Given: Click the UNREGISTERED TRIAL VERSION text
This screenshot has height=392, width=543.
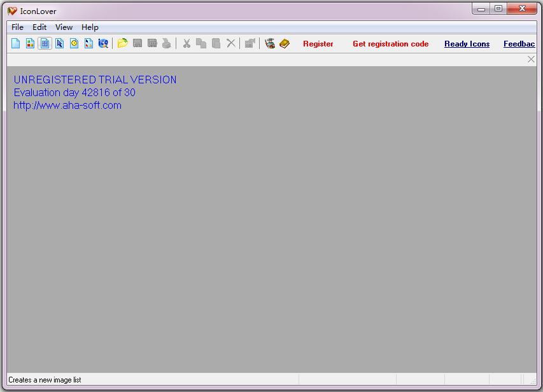Looking at the screenshot, I should click(95, 80).
